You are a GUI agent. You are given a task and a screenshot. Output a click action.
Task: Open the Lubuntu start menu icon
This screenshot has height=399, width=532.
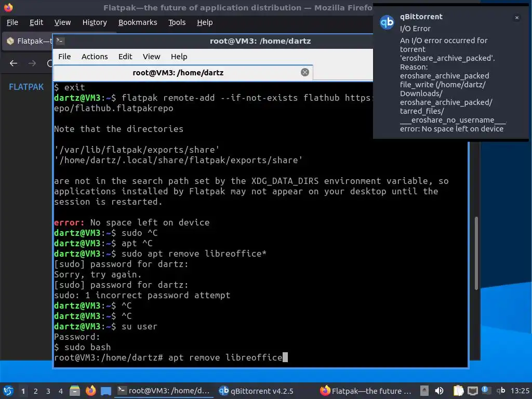[x=8, y=391]
